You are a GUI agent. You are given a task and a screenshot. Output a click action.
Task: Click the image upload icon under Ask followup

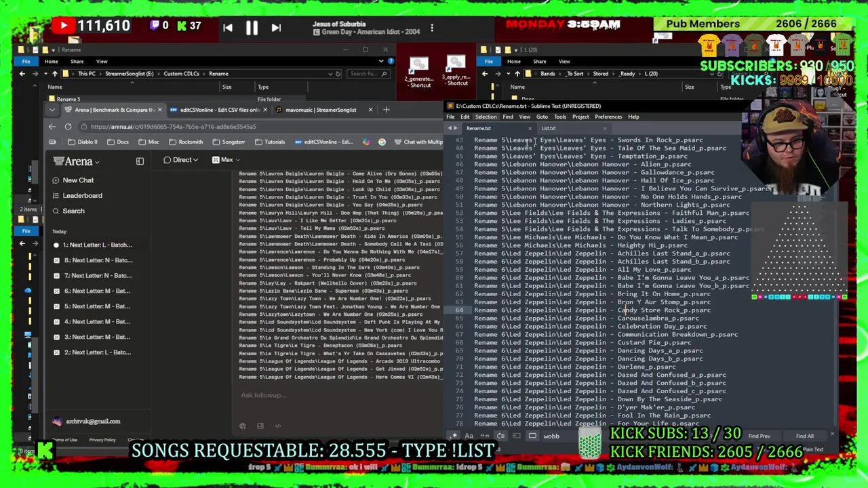[260, 426]
